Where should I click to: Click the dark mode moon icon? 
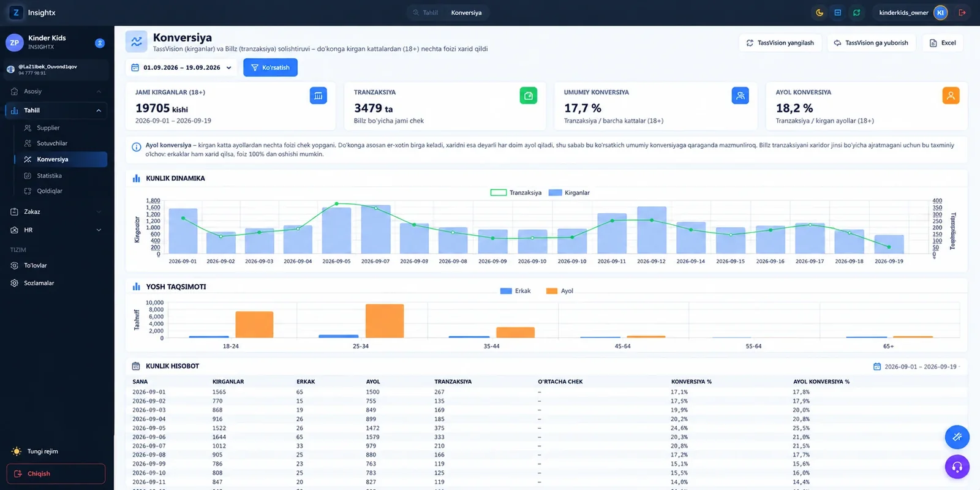coord(820,12)
